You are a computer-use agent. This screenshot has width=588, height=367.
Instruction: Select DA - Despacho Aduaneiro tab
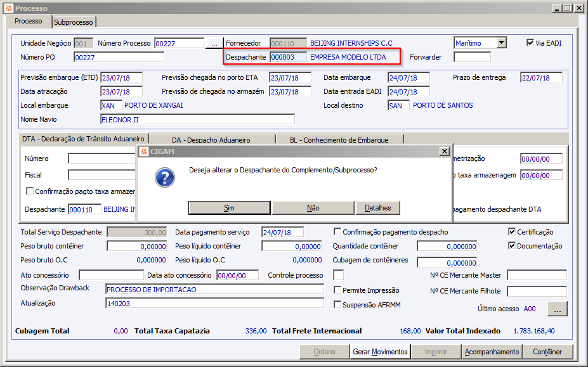click(x=211, y=140)
